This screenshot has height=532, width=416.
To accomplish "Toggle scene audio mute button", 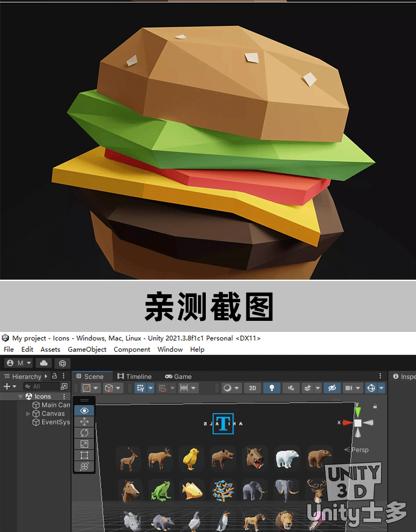I will tap(290, 388).
